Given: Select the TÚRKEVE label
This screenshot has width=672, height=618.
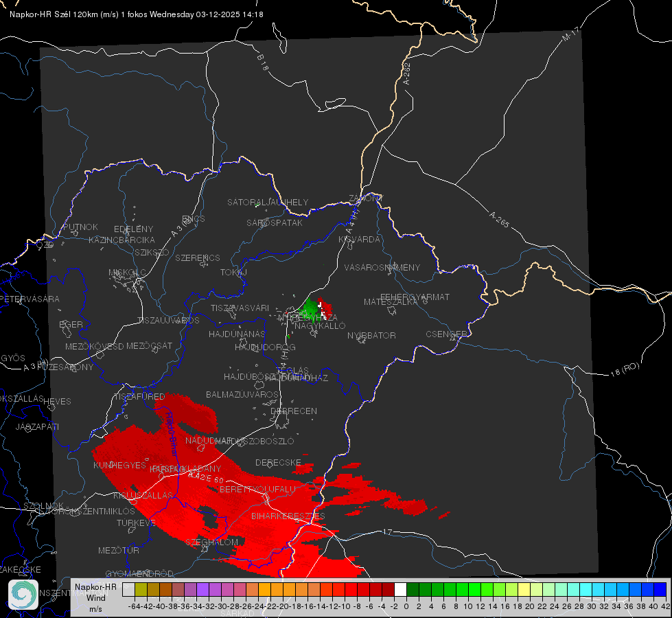Looking at the screenshot, I should pyautogui.click(x=136, y=523).
